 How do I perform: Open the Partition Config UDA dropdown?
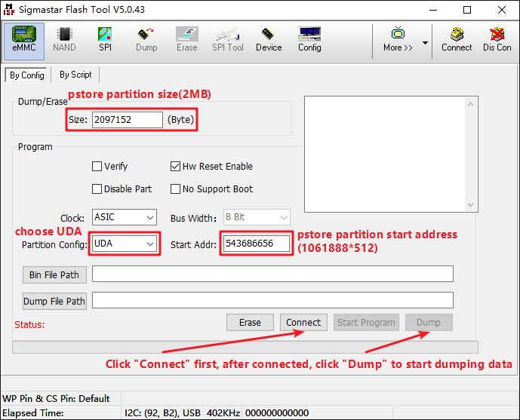tap(150, 244)
